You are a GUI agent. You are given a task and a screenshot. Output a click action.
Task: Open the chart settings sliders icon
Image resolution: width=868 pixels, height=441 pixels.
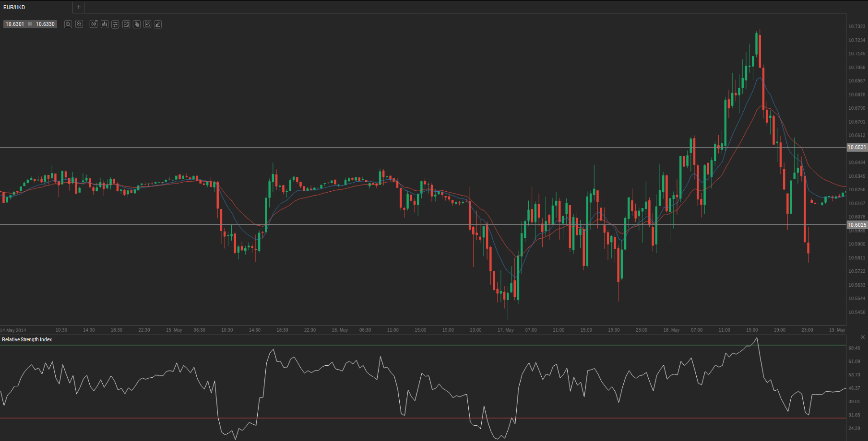115,24
